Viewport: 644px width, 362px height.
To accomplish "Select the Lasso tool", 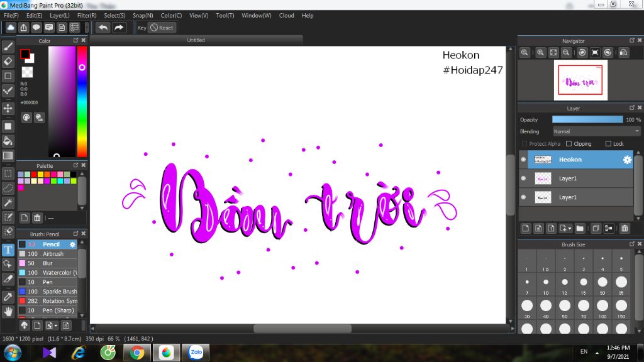I will point(8,188).
